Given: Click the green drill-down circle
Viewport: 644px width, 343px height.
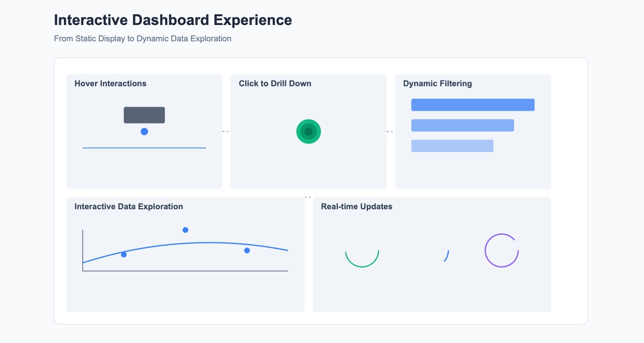Looking at the screenshot, I should click(x=309, y=132).
